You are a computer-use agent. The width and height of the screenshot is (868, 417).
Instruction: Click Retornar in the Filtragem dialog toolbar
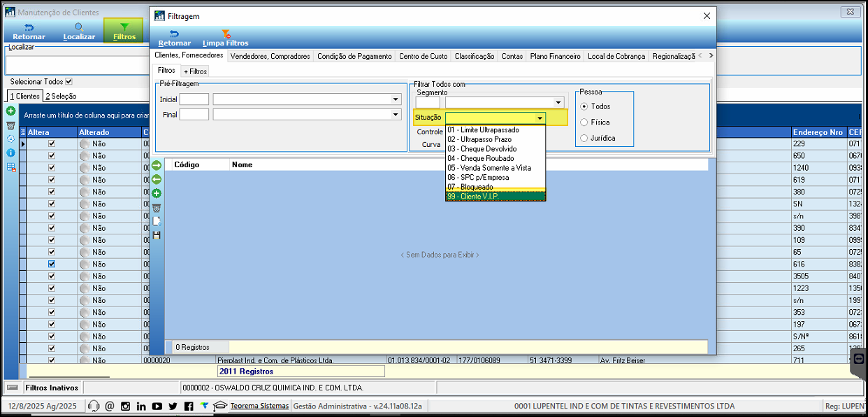click(174, 38)
